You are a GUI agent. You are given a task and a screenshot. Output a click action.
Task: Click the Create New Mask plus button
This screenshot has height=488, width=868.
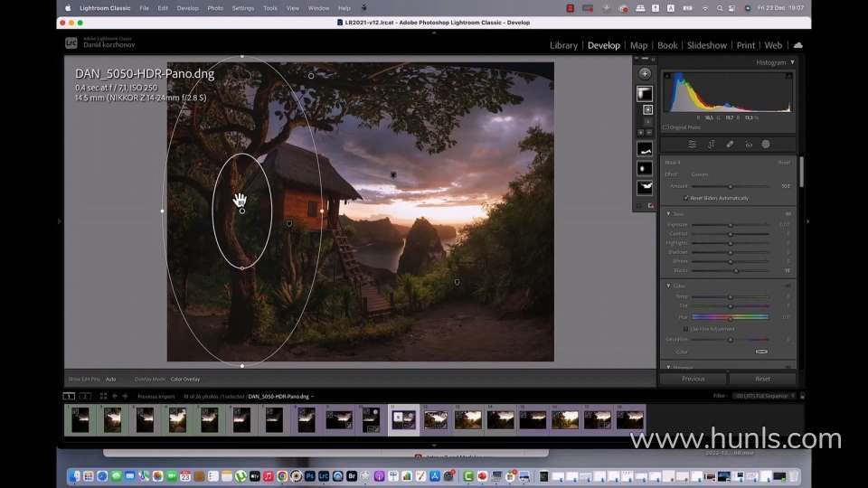click(x=644, y=73)
